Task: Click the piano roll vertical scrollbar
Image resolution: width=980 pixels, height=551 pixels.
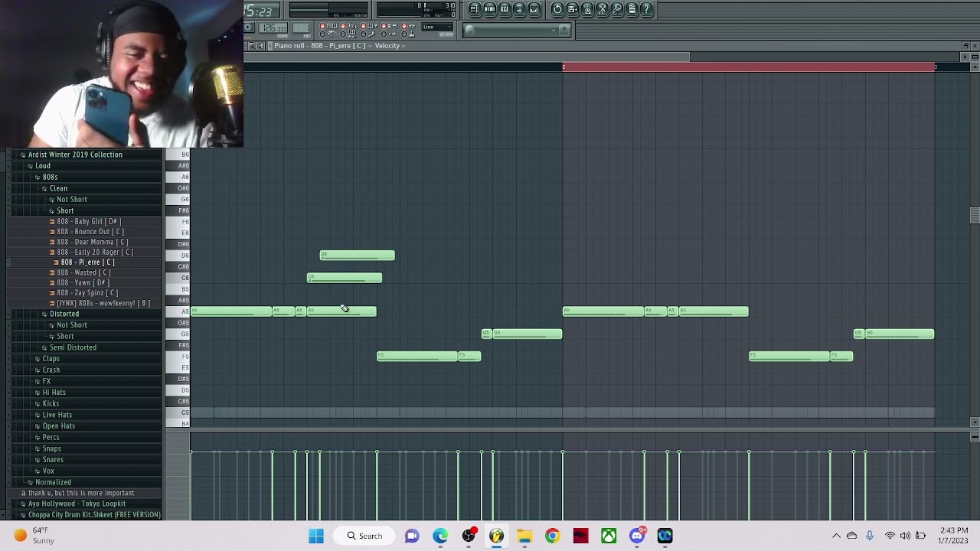Action: coord(974,216)
